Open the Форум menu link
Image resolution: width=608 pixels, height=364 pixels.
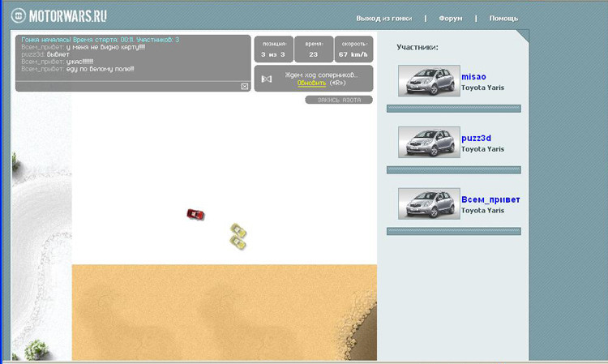click(x=451, y=18)
